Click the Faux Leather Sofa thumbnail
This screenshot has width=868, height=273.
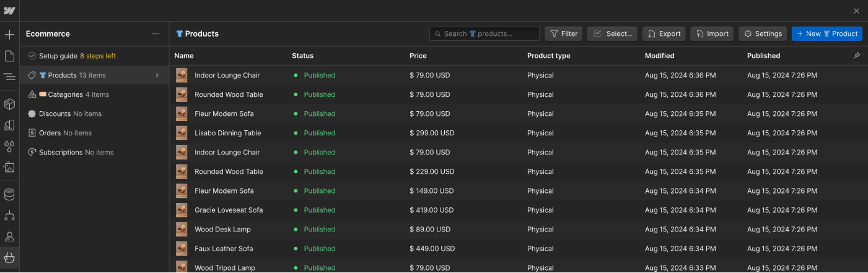[182, 248]
